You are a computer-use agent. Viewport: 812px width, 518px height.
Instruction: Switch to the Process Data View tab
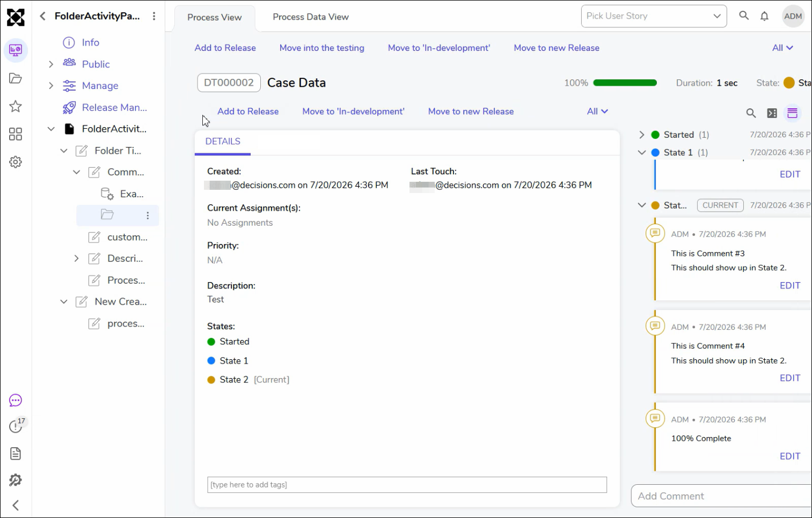pos(311,17)
